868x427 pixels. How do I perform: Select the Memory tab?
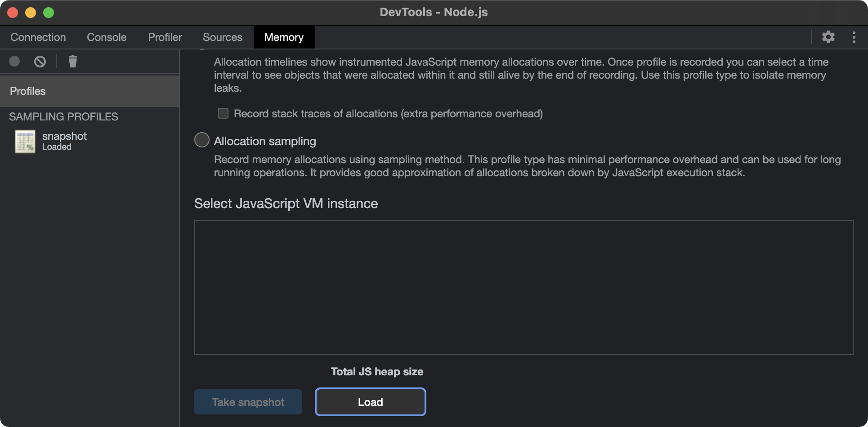284,37
